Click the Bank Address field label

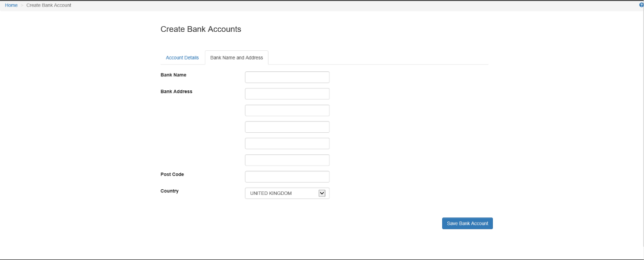click(176, 92)
